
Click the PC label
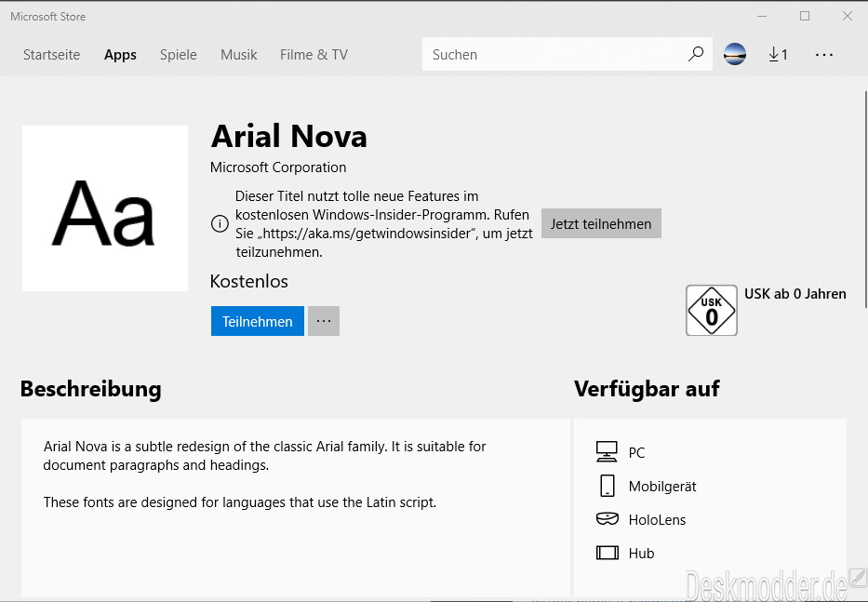636,452
